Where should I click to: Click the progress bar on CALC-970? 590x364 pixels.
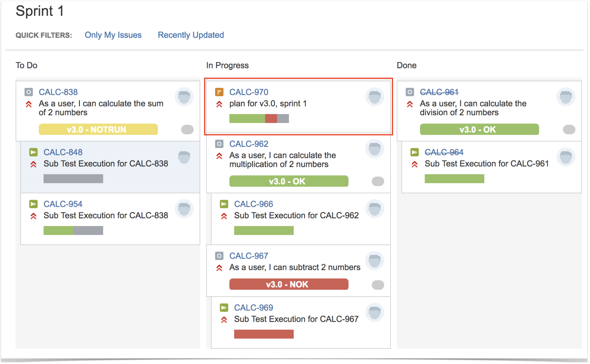click(259, 118)
